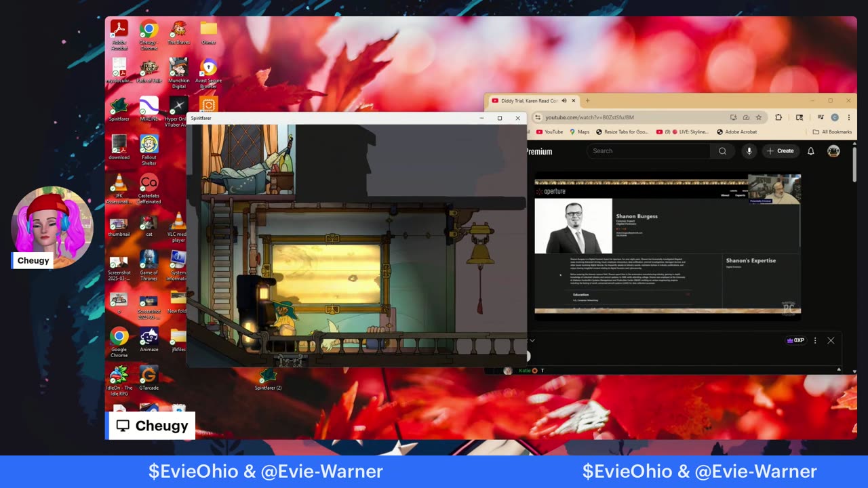Open the Maps bookmark
The width and height of the screenshot is (868, 488).
(579, 132)
